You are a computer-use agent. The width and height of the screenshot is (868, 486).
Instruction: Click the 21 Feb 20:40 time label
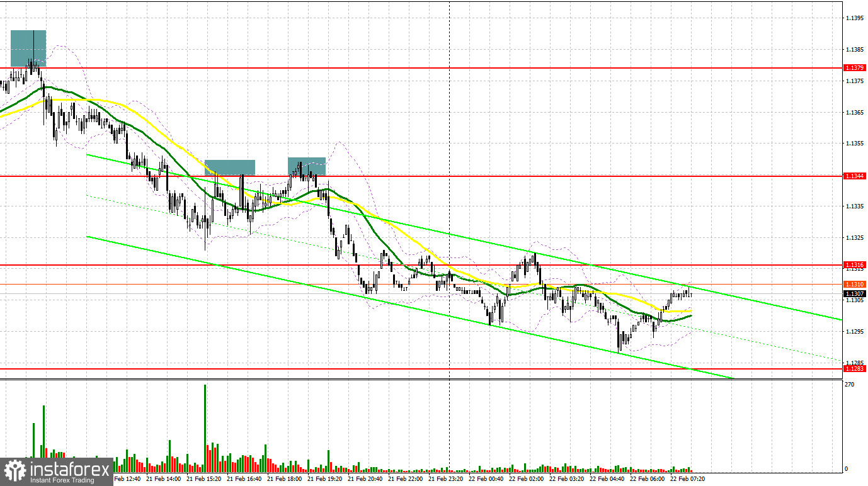365,478
